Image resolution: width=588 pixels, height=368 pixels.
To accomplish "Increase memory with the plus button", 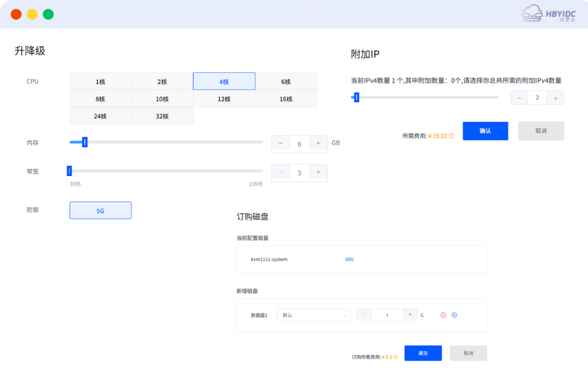I will point(318,144).
